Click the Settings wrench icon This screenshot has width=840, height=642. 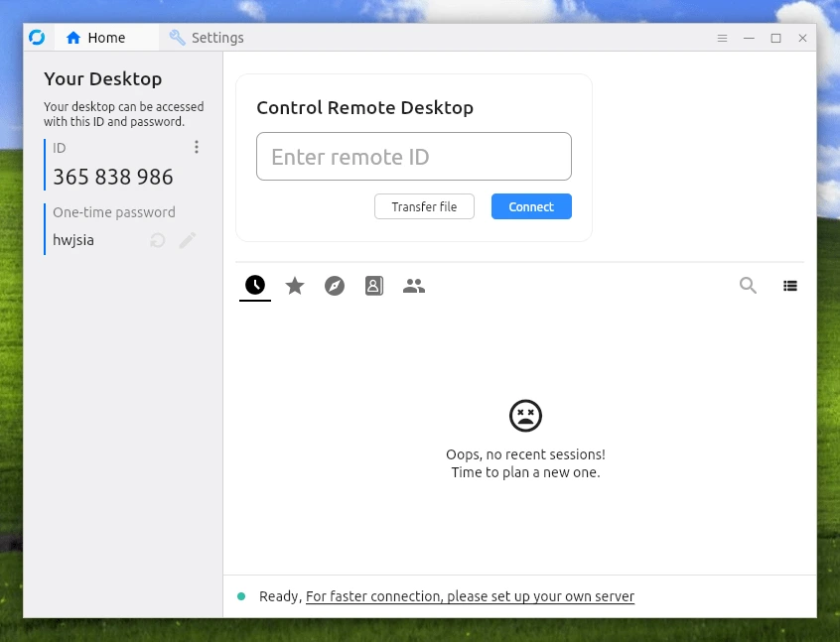click(178, 38)
